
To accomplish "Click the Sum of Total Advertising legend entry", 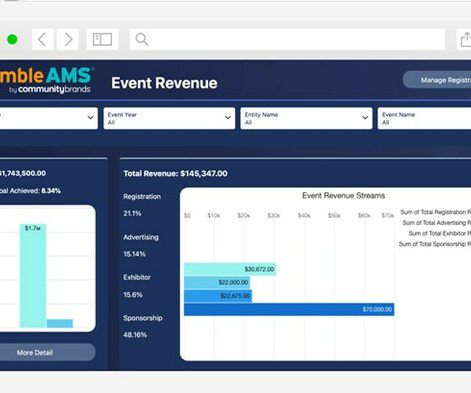I will (x=436, y=223).
